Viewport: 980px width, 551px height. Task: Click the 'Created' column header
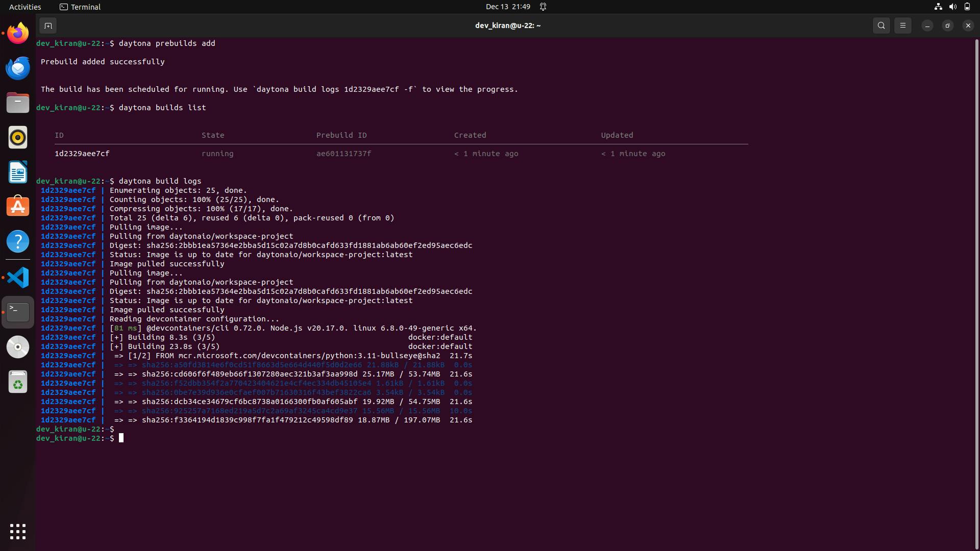coord(470,135)
